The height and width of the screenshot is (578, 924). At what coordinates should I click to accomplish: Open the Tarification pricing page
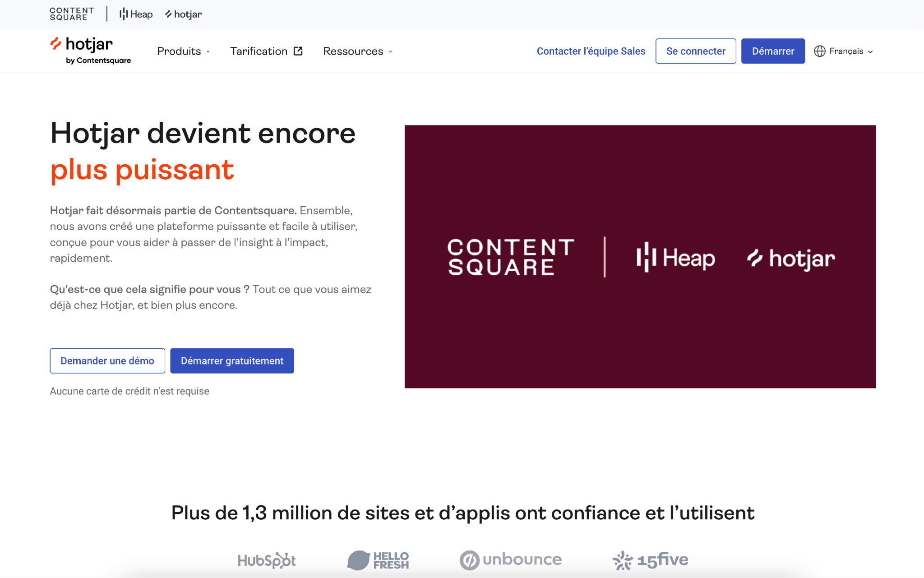(x=259, y=51)
